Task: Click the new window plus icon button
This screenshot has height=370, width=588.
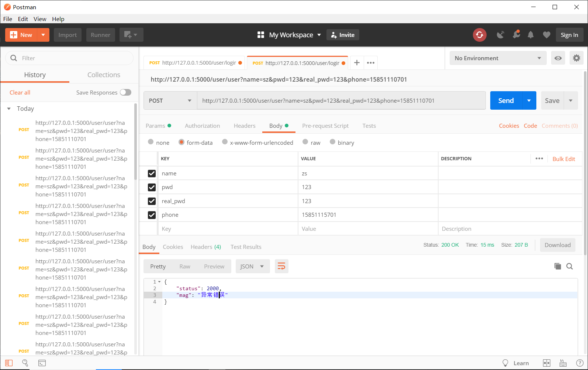Action: [131, 35]
